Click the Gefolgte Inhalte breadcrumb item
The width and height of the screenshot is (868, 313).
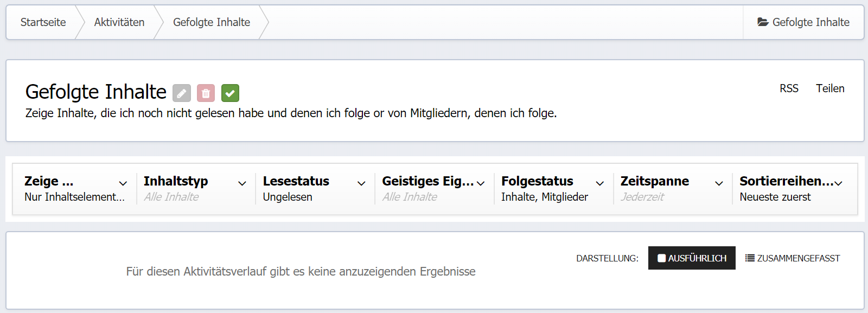pos(212,22)
